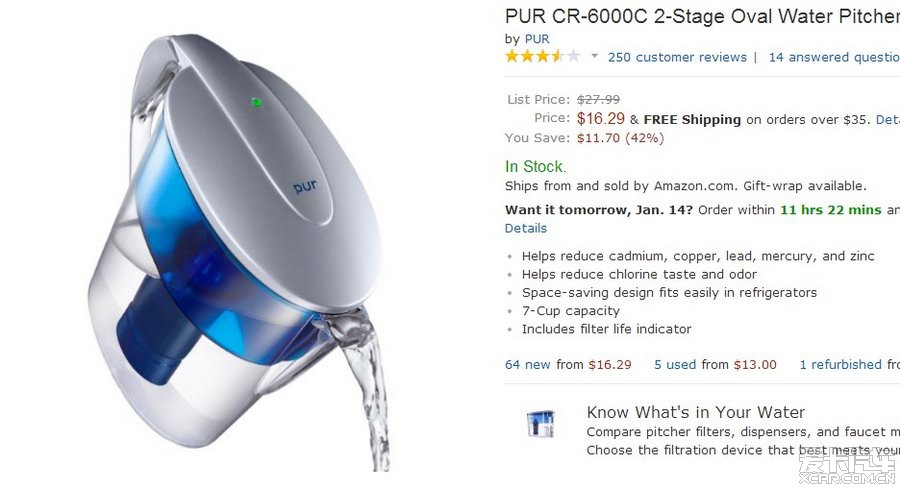Click the star rating icons
This screenshot has height=489, width=900.
(x=542, y=56)
